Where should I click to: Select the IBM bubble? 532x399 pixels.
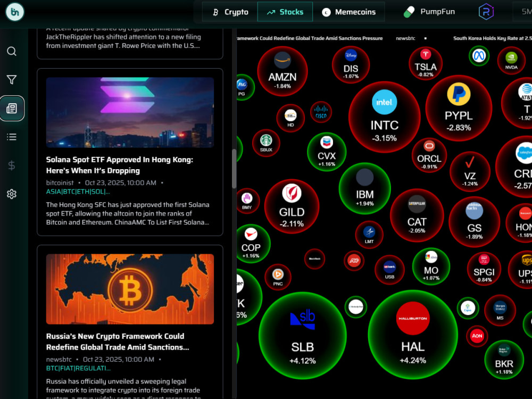click(365, 188)
